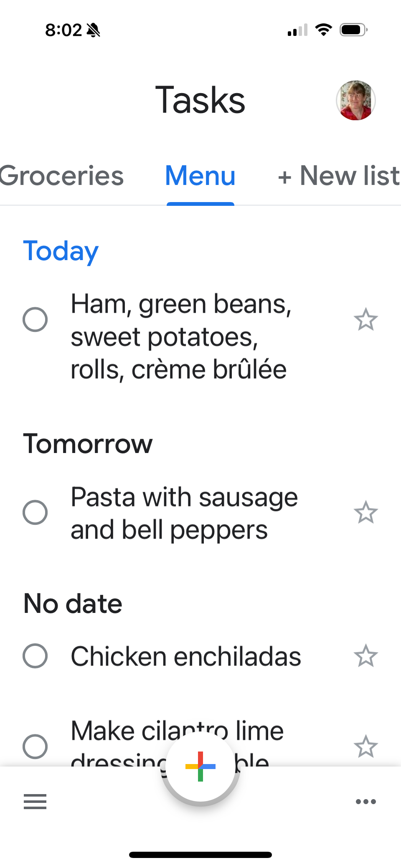Star the cilantro lime dressing task
Image resolution: width=401 pixels, height=868 pixels.
coord(366,747)
